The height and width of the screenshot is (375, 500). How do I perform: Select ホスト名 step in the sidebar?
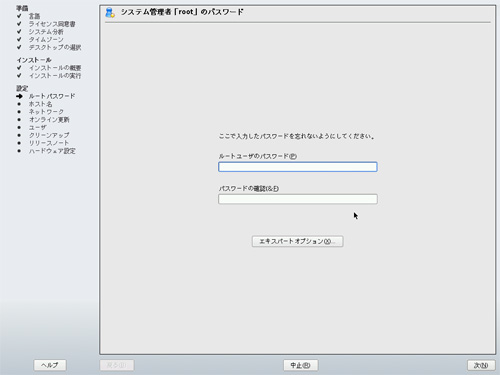pyautogui.click(x=40, y=104)
